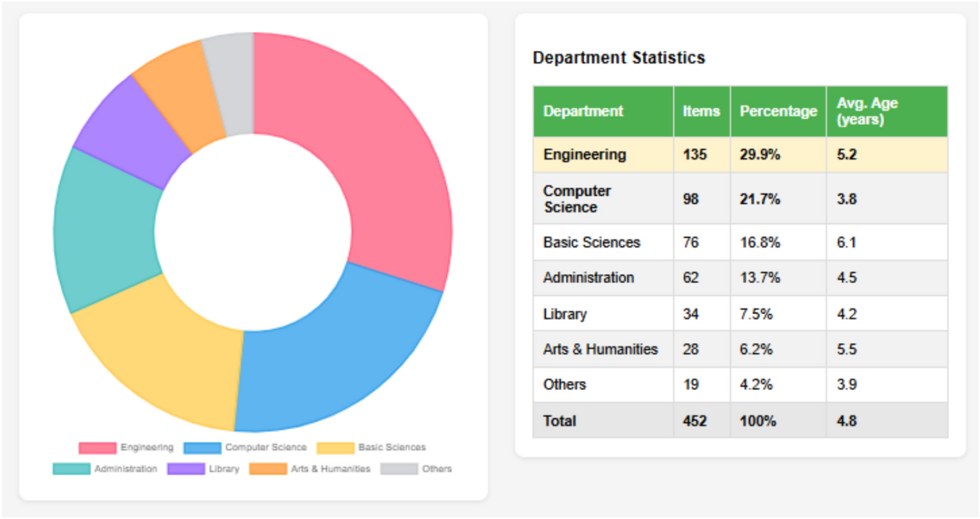Viewport: 980px width, 519px height.
Task: Click the Department column header
Action: click(x=583, y=111)
